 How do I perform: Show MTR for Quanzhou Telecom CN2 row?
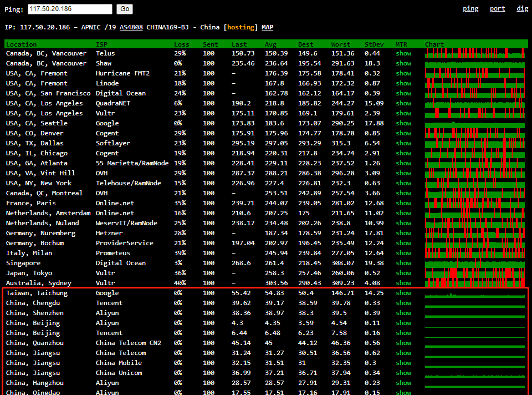click(403, 343)
